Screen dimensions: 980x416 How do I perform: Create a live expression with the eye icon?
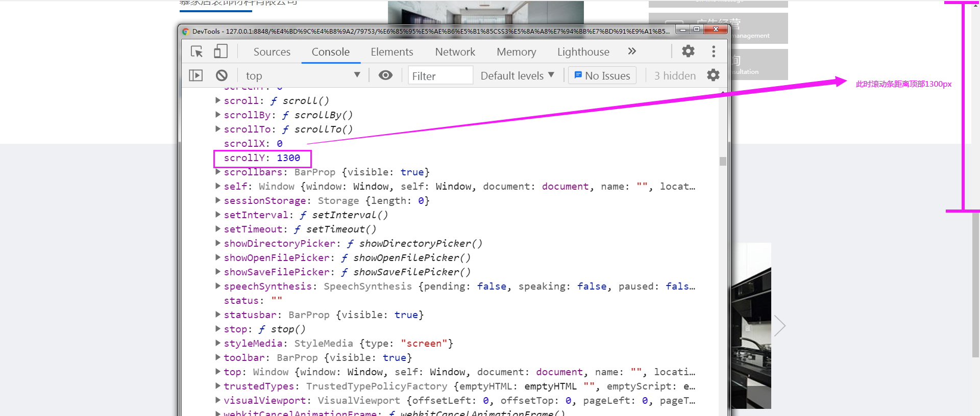[x=385, y=75]
